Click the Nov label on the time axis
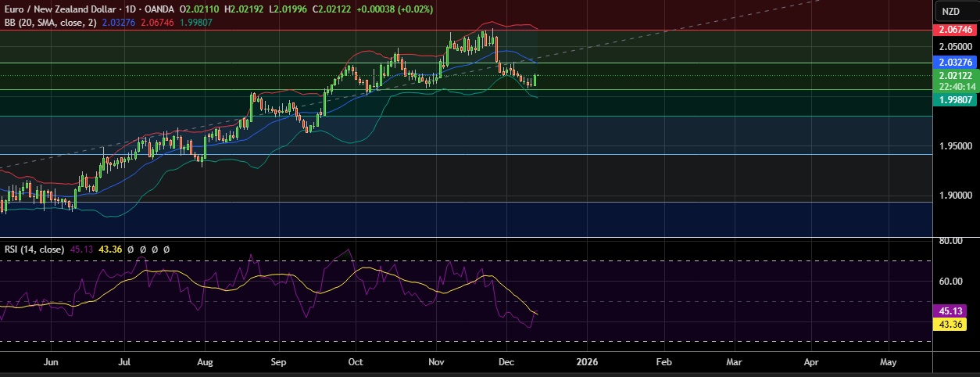Viewport: 980px width, 377px height. [x=437, y=363]
